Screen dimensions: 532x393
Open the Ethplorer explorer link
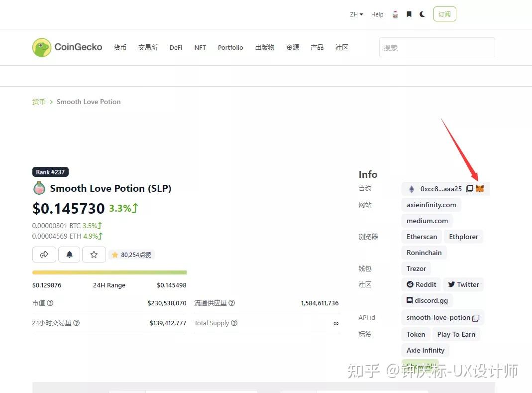click(463, 237)
